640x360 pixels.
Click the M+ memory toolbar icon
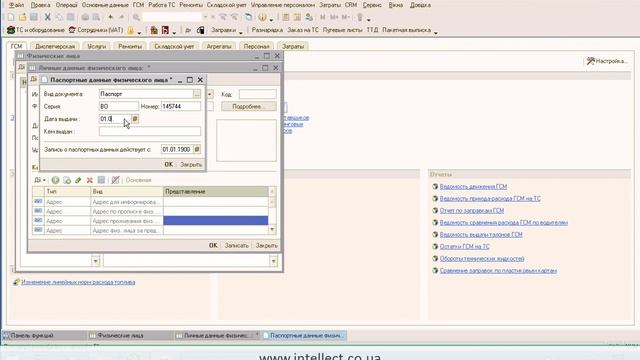[334, 17]
